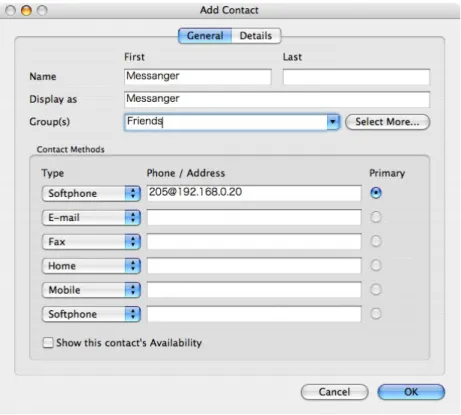Click the Mobile phone input field
Viewport: 461px width, 415px height.
click(254, 290)
